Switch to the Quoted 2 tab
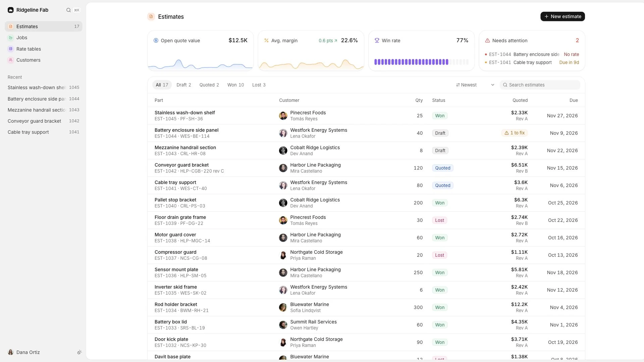 tap(209, 85)
